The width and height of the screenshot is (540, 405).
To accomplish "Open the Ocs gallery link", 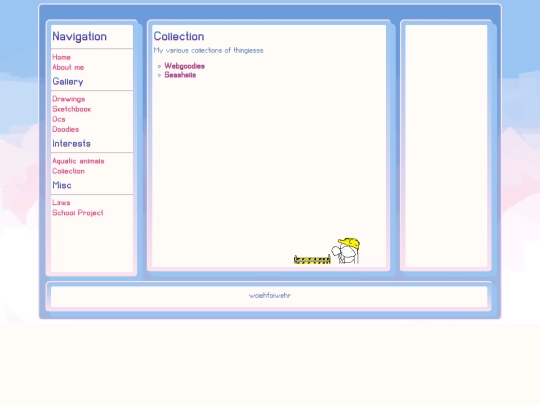I will pyautogui.click(x=59, y=119).
